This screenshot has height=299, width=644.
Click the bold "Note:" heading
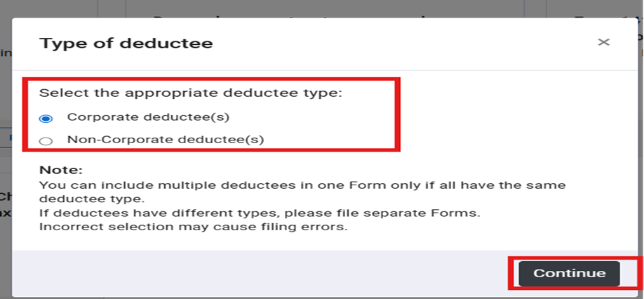pos(60,171)
